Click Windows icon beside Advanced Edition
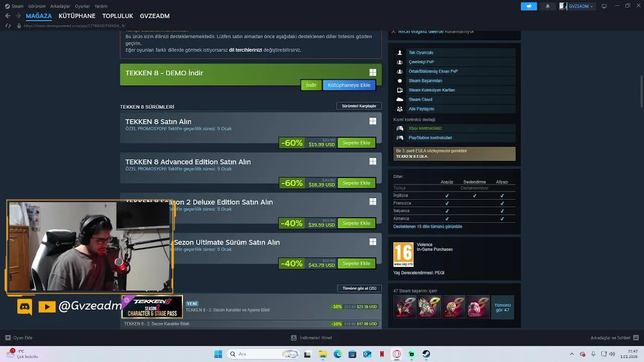 click(373, 161)
